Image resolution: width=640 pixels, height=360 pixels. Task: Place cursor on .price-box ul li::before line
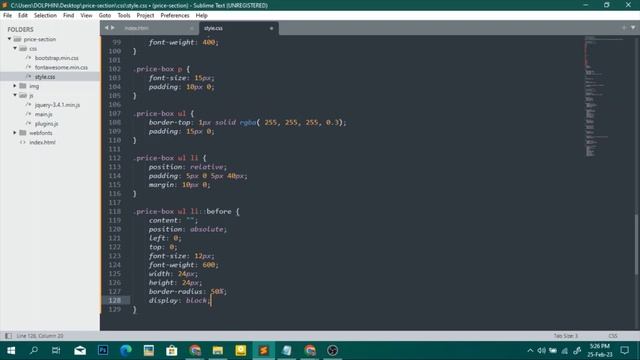coord(187,211)
